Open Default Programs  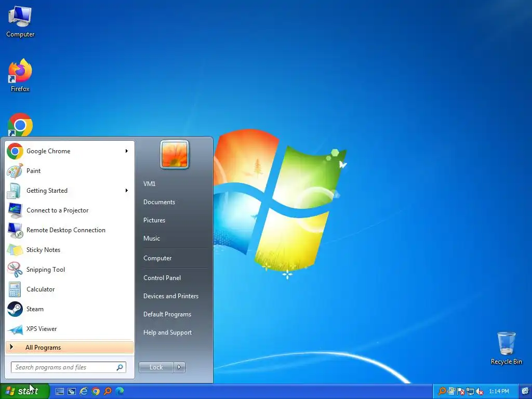tap(167, 314)
